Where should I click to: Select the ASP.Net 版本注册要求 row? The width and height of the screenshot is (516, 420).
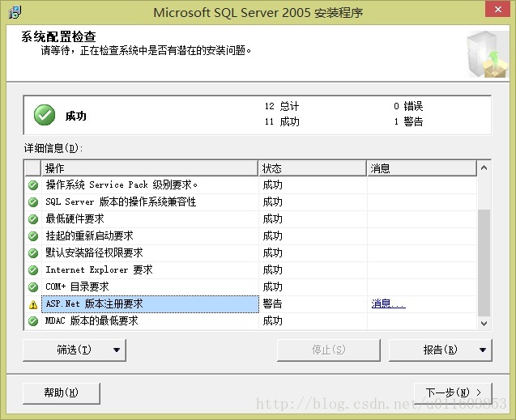[251, 304]
